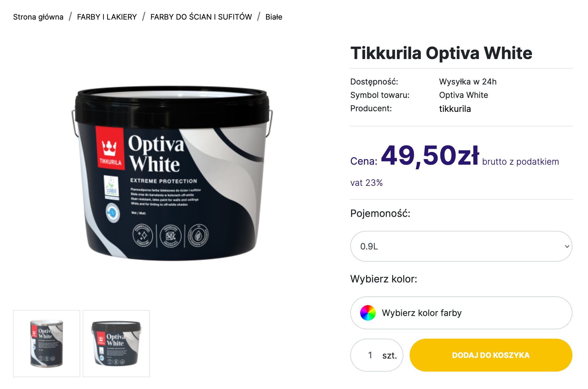Image resolution: width=588 pixels, height=389 pixels.
Task: Click the Ecolabel icon on bucket
Action: click(111, 188)
